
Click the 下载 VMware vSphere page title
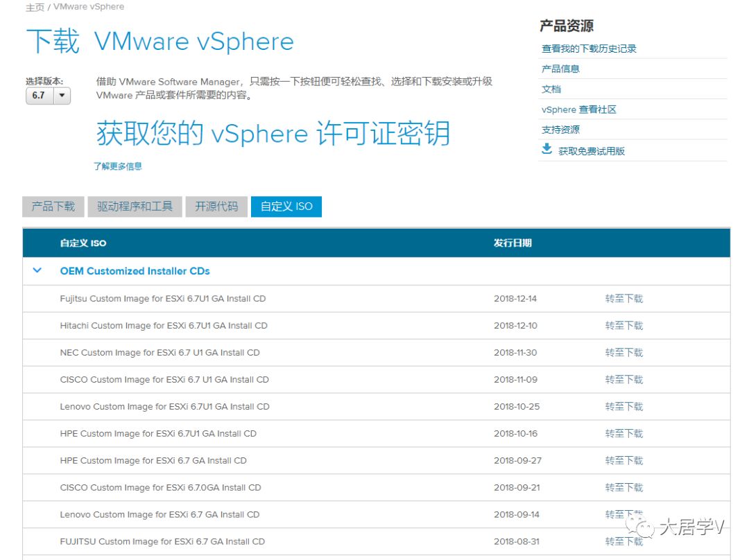(x=160, y=41)
